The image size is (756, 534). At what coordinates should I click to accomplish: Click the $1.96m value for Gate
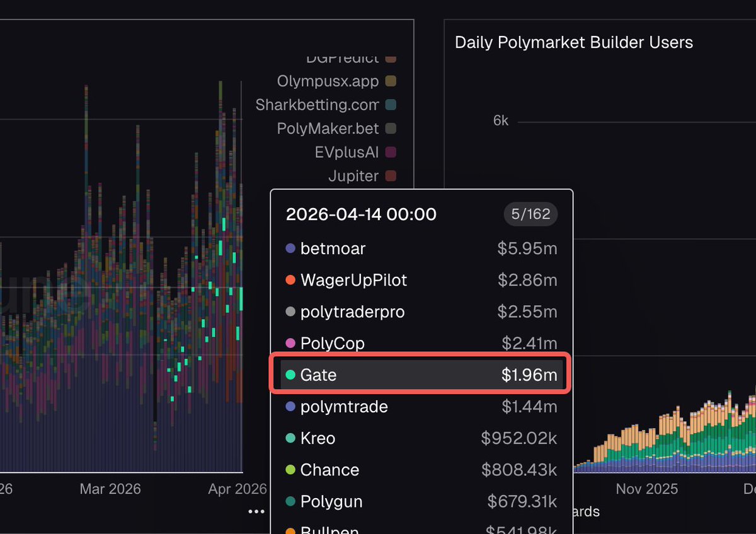tap(529, 374)
